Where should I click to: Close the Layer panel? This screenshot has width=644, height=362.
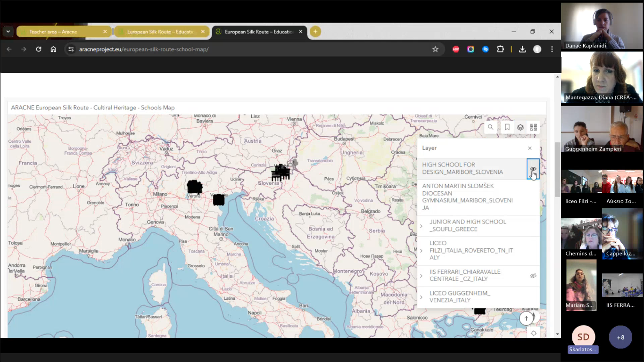(x=530, y=148)
